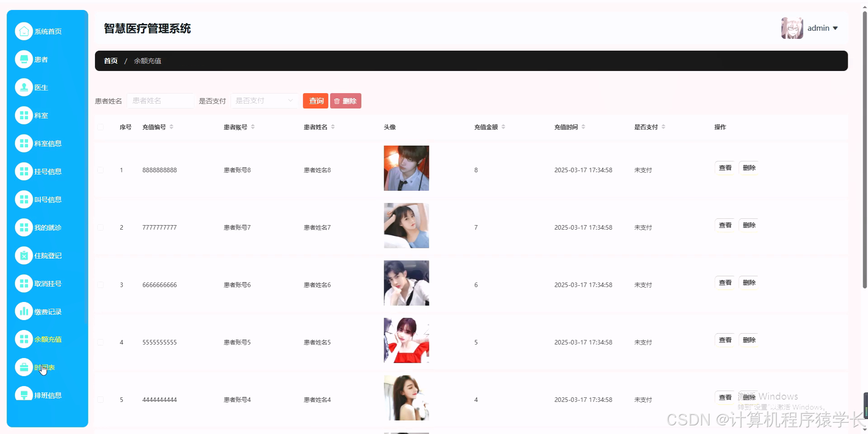
Task: Click the 患者账号8 cell
Action: pos(237,170)
